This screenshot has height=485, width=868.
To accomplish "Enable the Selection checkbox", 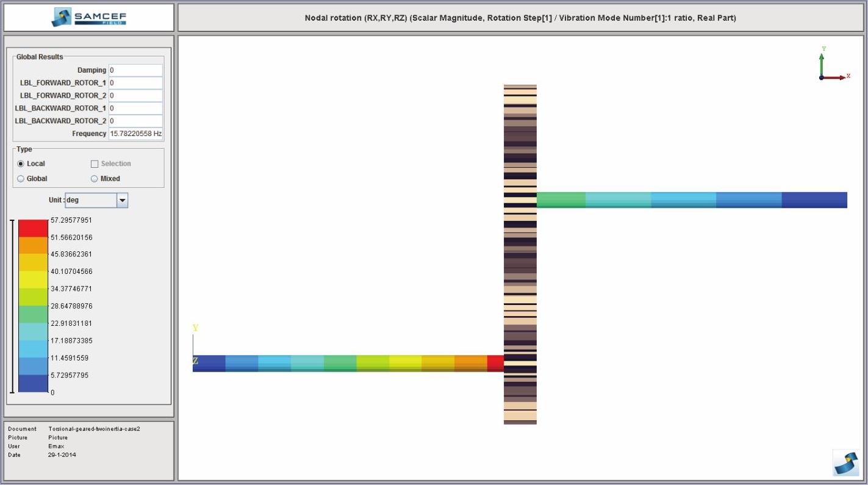I will (x=95, y=163).
